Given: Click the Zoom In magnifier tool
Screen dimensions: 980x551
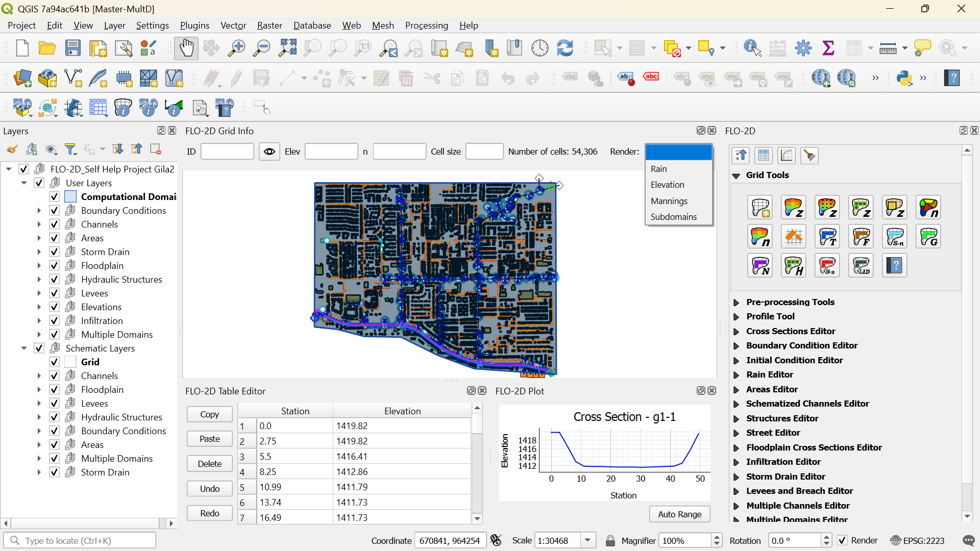Looking at the screenshot, I should [x=236, y=48].
